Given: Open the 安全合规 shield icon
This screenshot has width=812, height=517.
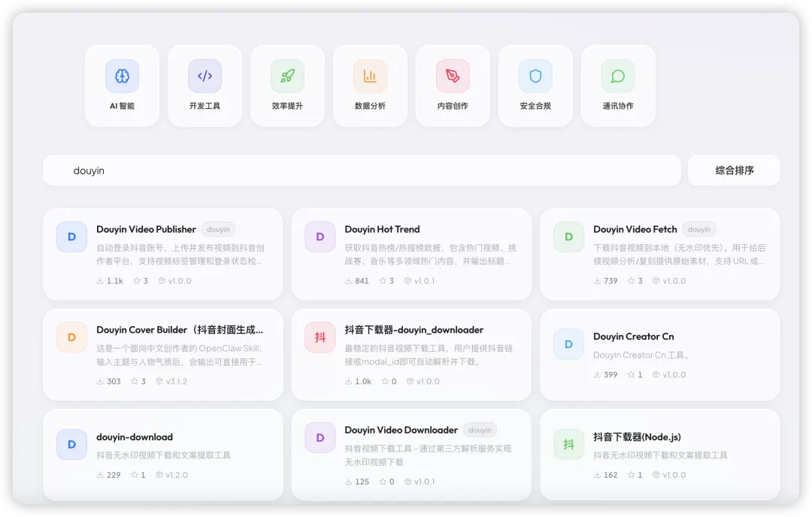Looking at the screenshot, I should pyautogui.click(x=535, y=76).
